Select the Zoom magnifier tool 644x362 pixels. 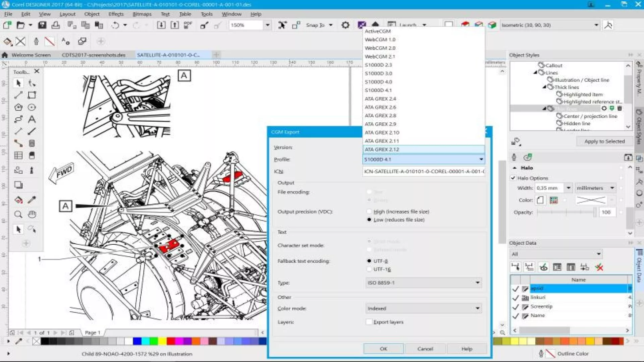tap(18, 215)
